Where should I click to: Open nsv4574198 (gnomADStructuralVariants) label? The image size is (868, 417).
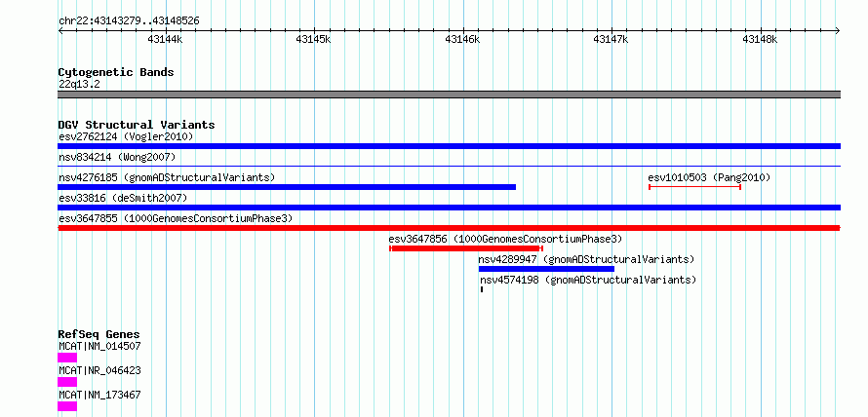point(588,280)
